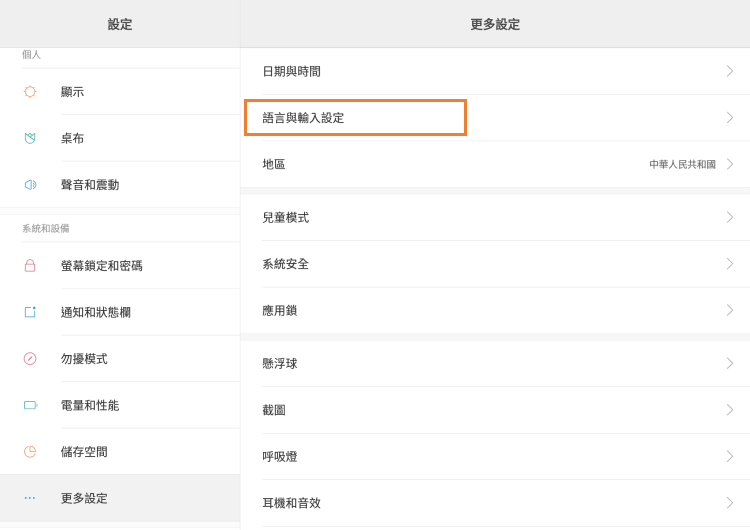Click the battery icon beside 電量和性能

coord(31,405)
